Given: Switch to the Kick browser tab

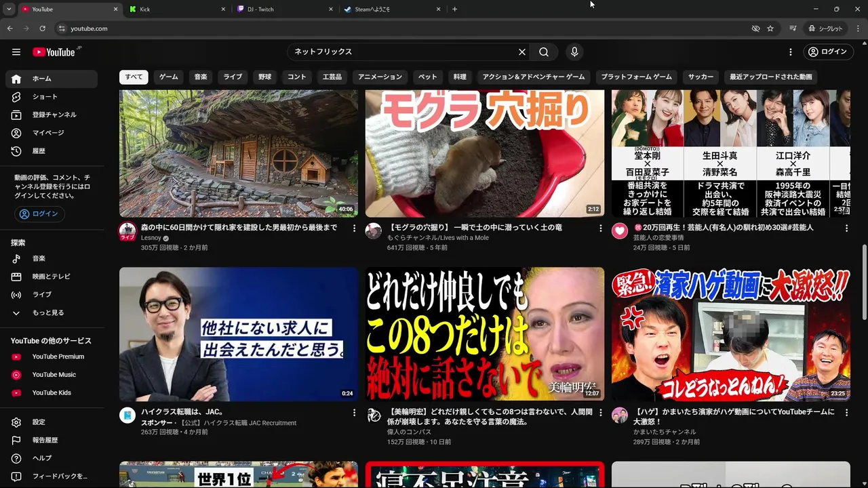Looking at the screenshot, I should [176, 9].
